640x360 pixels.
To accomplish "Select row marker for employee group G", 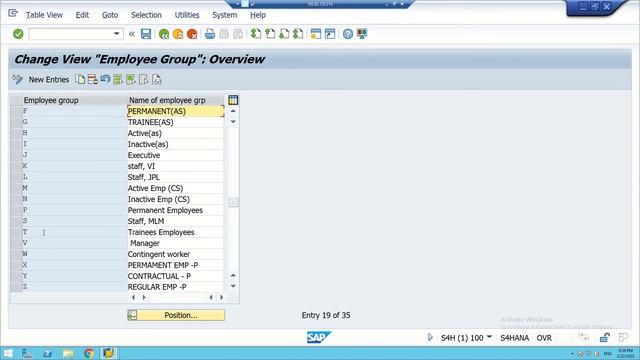I will (x=16, y=122).
